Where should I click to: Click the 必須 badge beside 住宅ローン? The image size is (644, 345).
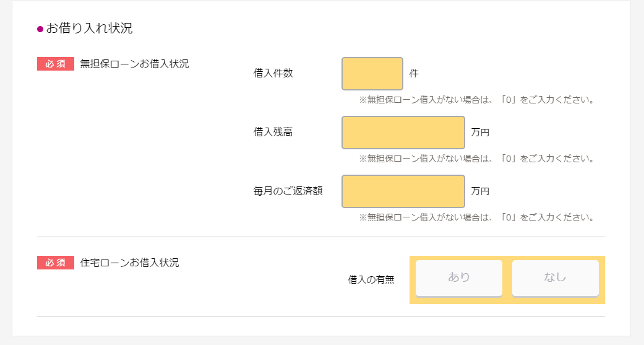56,263
